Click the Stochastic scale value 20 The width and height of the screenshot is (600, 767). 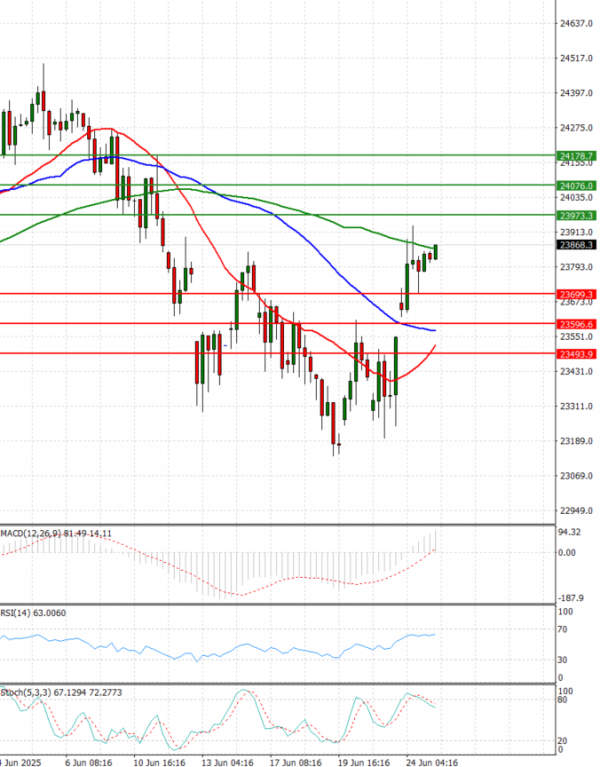pos(563,742)
